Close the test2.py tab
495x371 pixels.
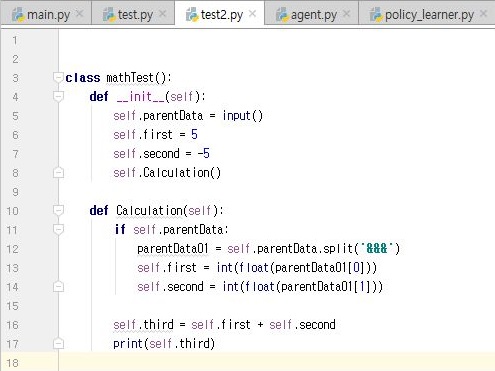(x=252, y=14)
